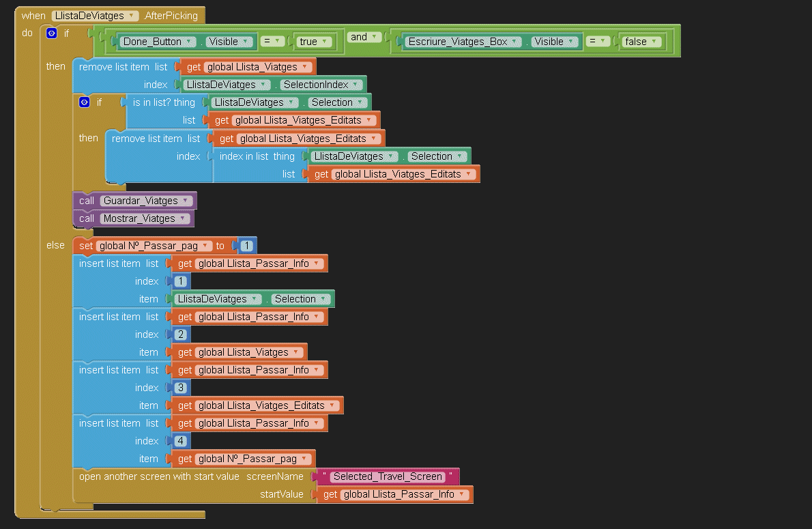Select the 'open another screen with start value' block
The height and width of the screenshot is (529, 812).
(159, 476)
